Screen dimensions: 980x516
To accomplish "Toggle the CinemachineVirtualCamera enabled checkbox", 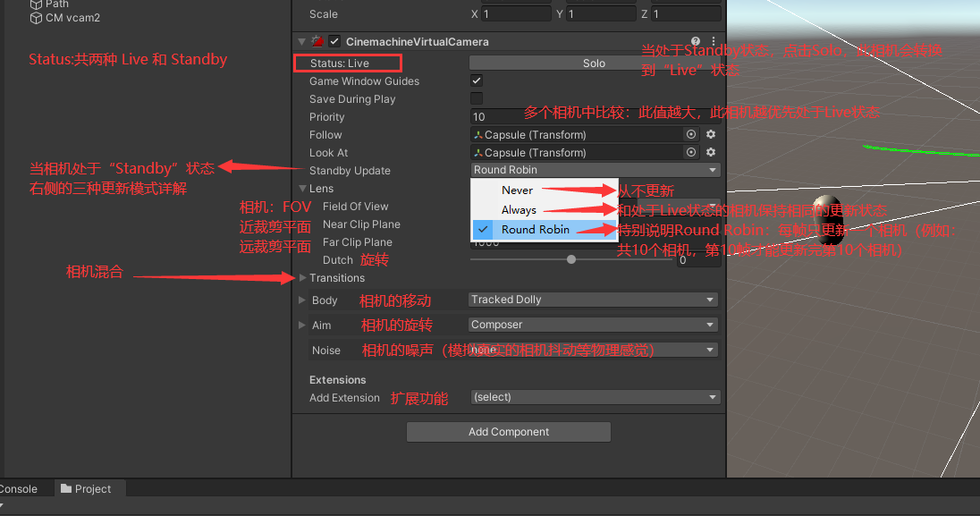I will [334, 41].
